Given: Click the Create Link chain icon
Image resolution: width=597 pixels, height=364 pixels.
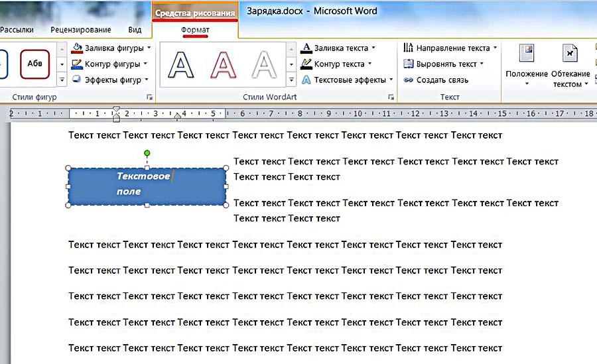Looking at the screenshot, I should point(408,80).
